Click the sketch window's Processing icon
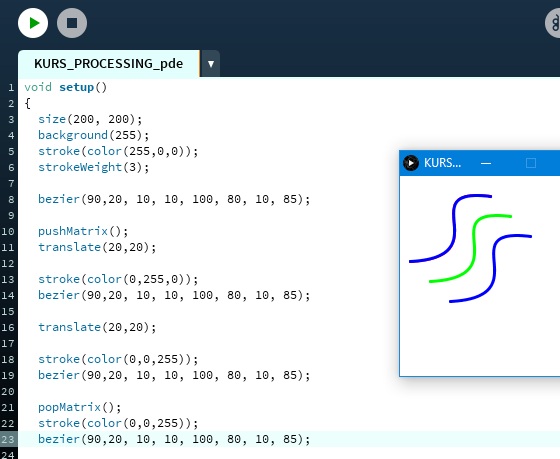The image size is (560, 459). click(411, 163)
